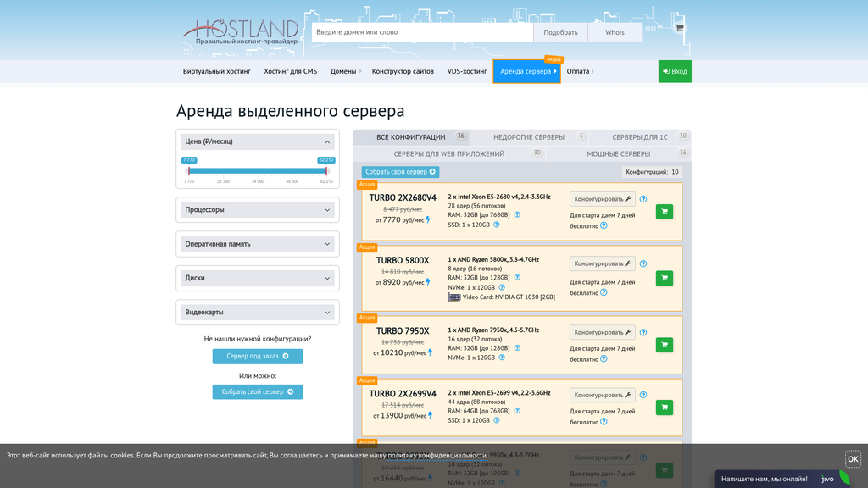The height and width of the screenshot is (488, 868).
Task: Click the Сервер под заказ button
Action: pyautogui.click(x=257, y=356)
